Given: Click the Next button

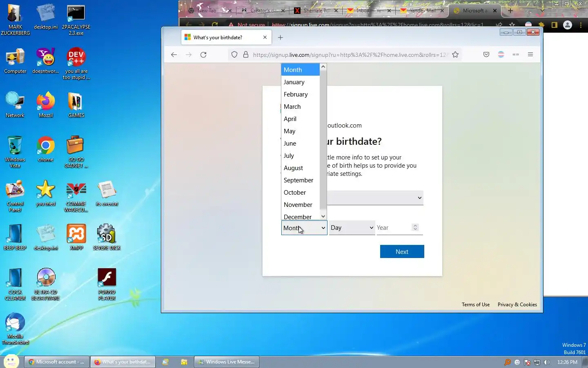Looking at the screenshot, I should (402, 252).
